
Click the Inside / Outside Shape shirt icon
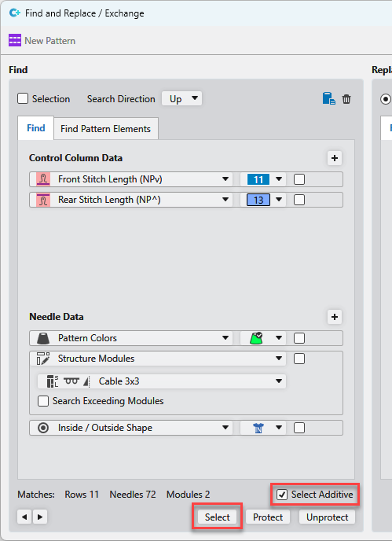258,428
